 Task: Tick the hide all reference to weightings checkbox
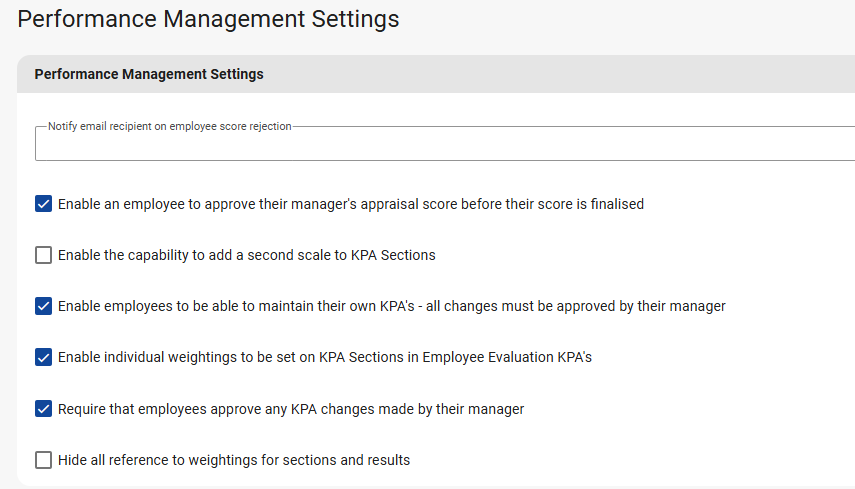tap(43, 460)
